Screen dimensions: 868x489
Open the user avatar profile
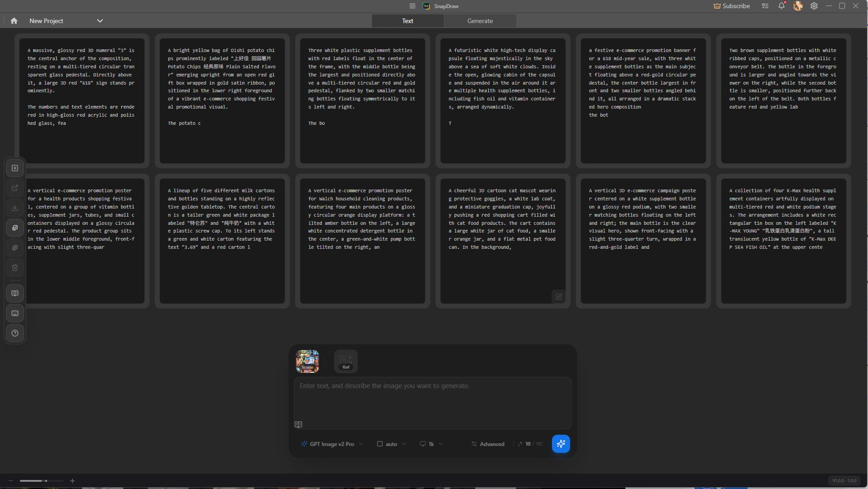798,6
